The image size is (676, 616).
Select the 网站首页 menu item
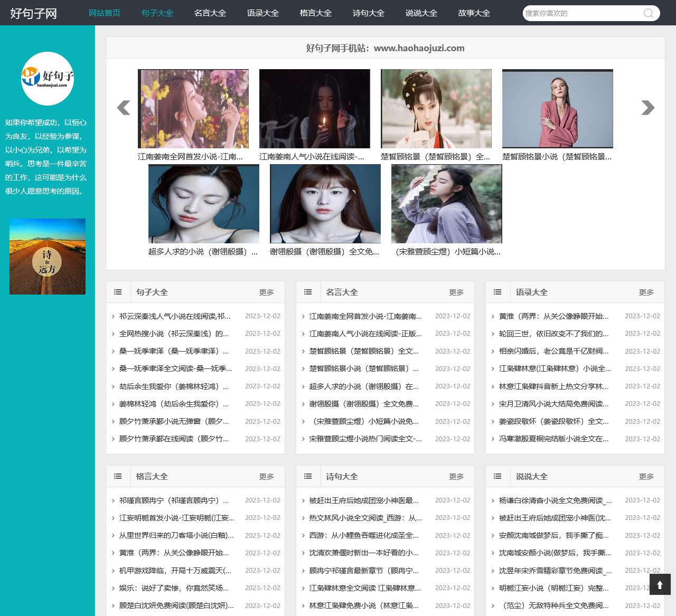[x=105, y=13]
